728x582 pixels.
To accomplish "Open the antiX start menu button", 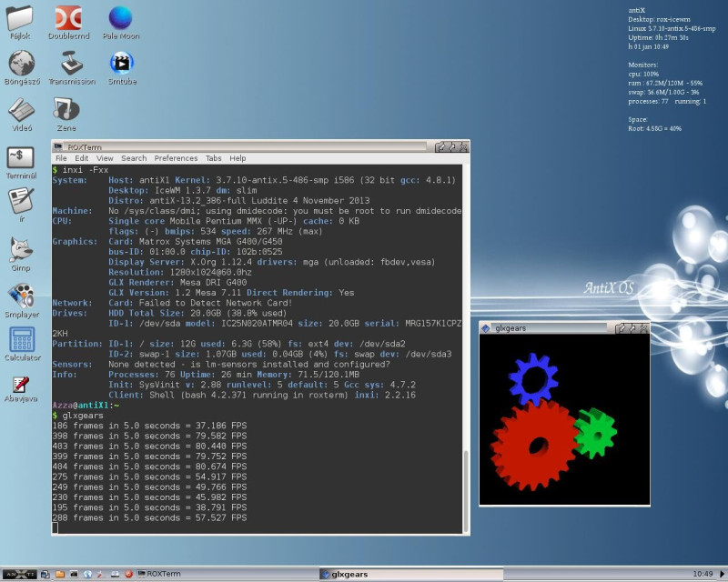I will (x=18, y=574).
